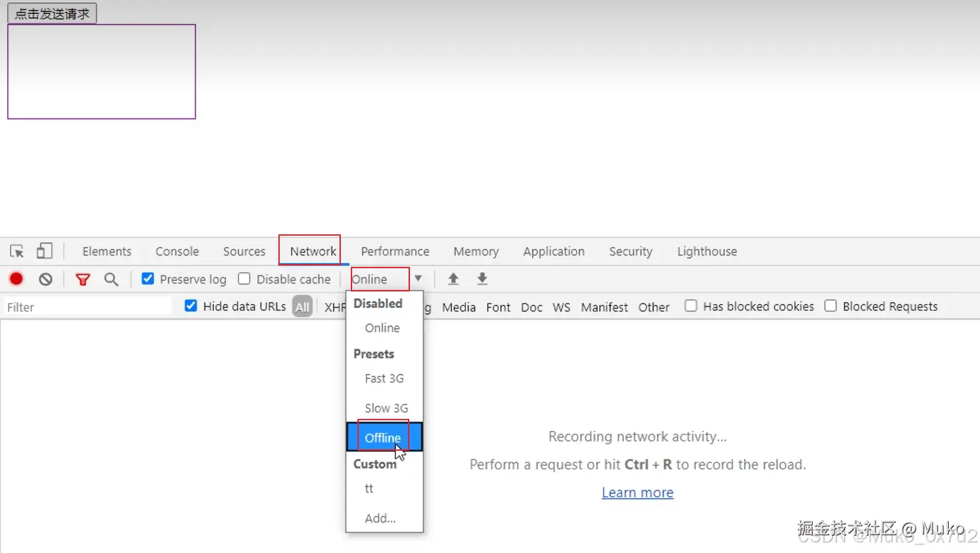Screen dimensions: 980x553
Task: Toggle the filter funnel icon
Action: pyautogui.click(x=83, y=279)
